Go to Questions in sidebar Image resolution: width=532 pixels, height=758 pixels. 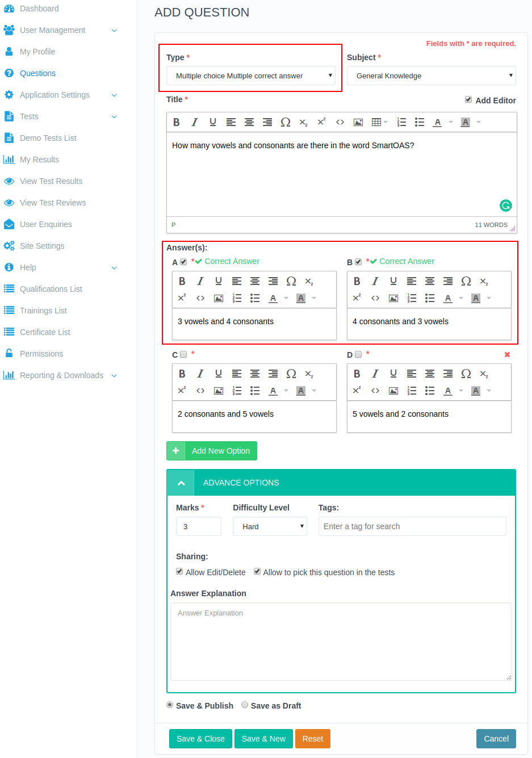click(x=37, y=73)
